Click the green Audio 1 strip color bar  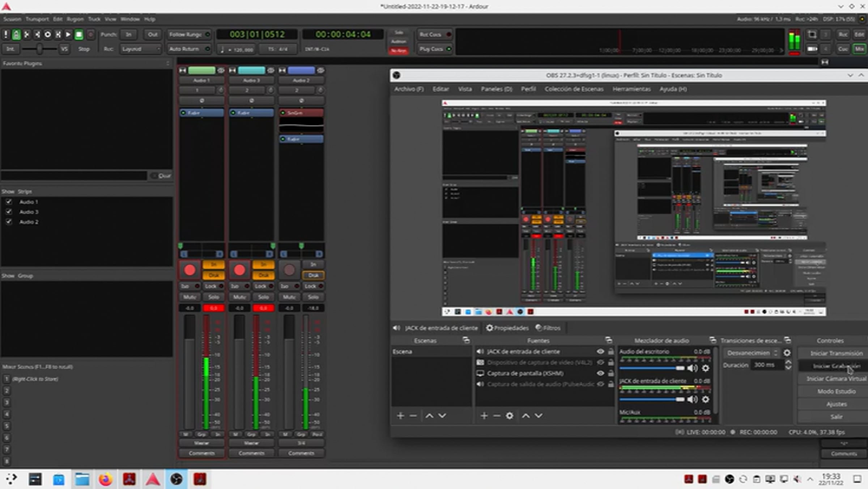tap(201, 70)
